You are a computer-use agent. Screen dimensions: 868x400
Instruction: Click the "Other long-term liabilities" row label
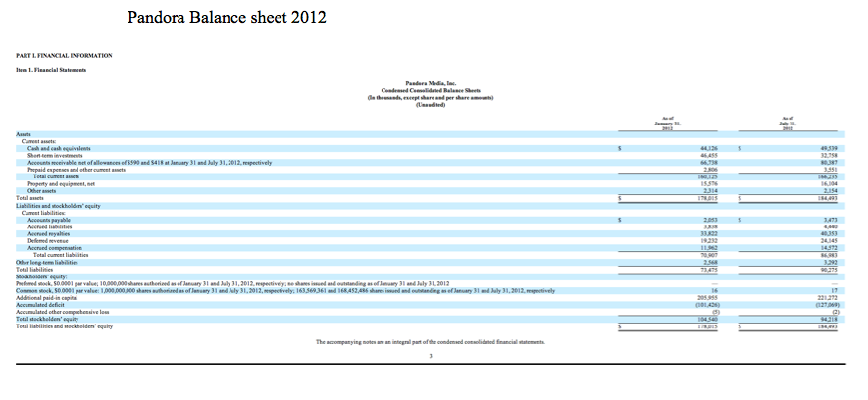46,262
